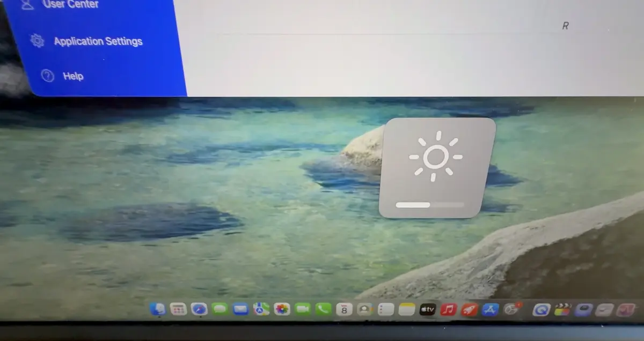Click the question mark icon beside Help
Image resolution: width=644 pixels, height=341 pixels.
(x=48, y=76)
